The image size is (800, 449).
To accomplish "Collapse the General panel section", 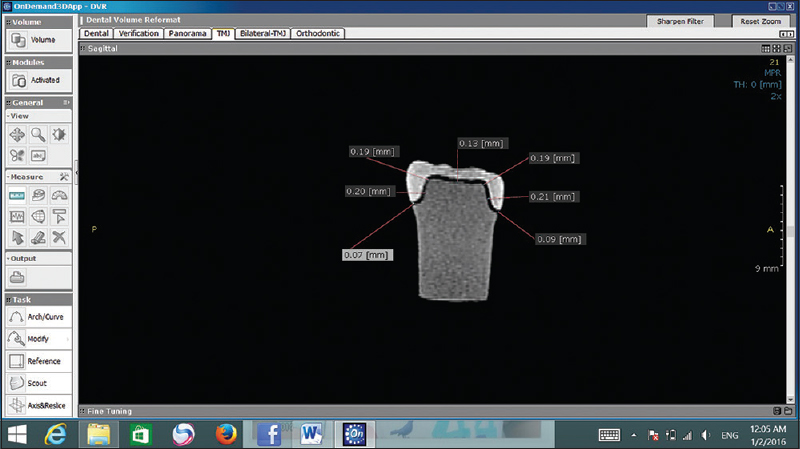I will [x=67, y=102].
